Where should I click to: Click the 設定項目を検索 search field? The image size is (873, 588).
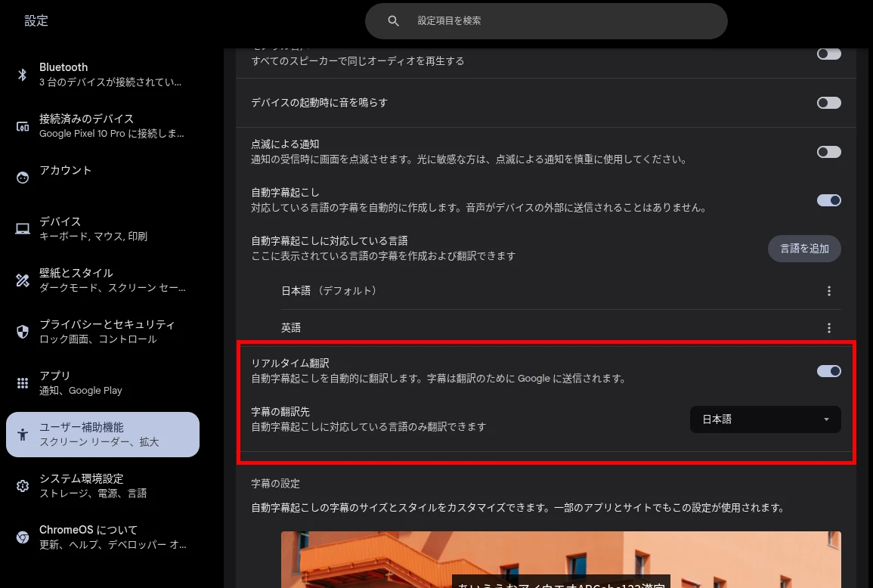pos(546,20)
